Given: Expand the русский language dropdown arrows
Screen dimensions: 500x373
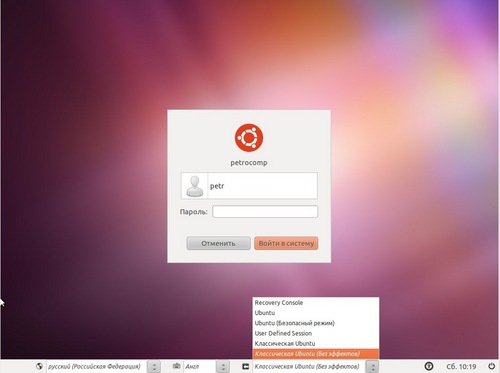Looking at the screenshot, I should tap(154, 367).
